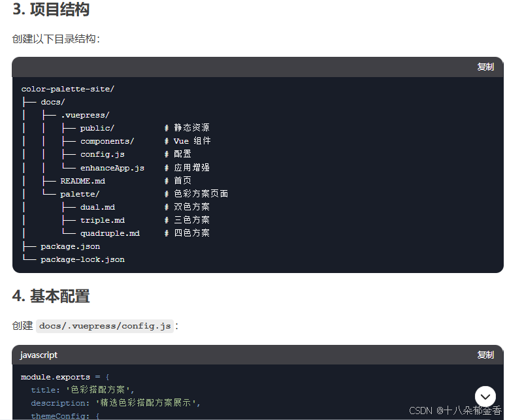Click the 'javascript' language label
This screenshot has height=420, width=507.
(x=39, y=355)
